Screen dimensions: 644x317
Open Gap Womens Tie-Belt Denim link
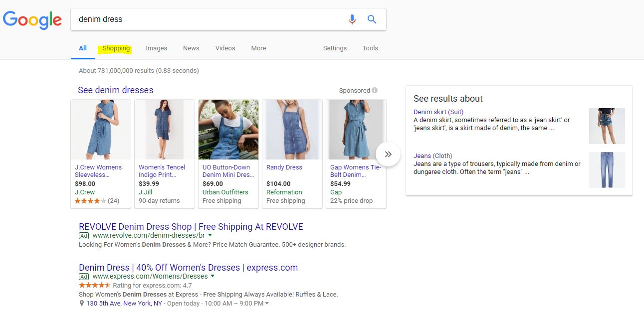tap(356, 171)
